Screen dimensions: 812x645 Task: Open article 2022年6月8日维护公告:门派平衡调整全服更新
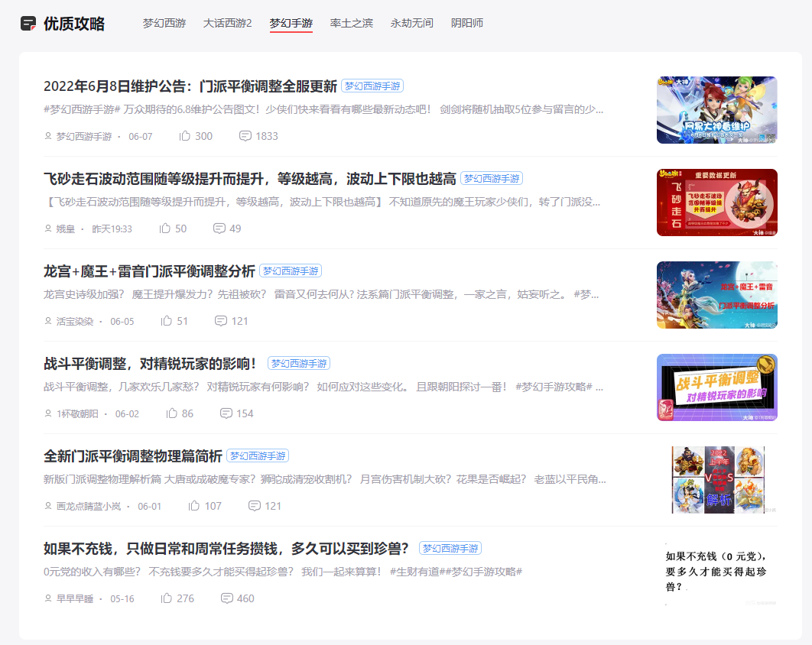coord(190,86)
